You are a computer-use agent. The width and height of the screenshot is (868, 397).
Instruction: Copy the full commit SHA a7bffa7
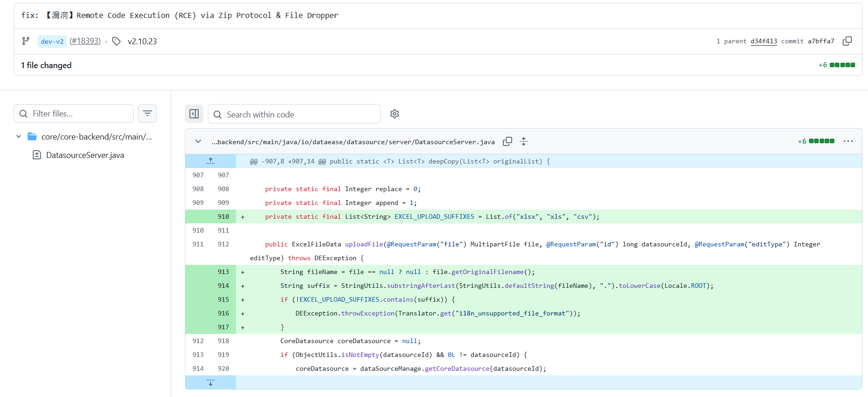coord(847,41)
